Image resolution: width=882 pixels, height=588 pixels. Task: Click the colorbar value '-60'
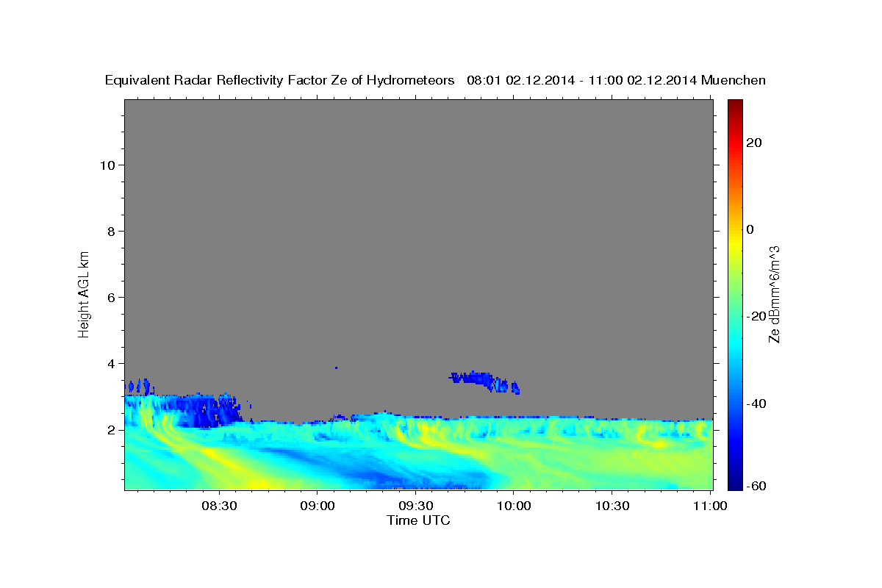(756, 485)
